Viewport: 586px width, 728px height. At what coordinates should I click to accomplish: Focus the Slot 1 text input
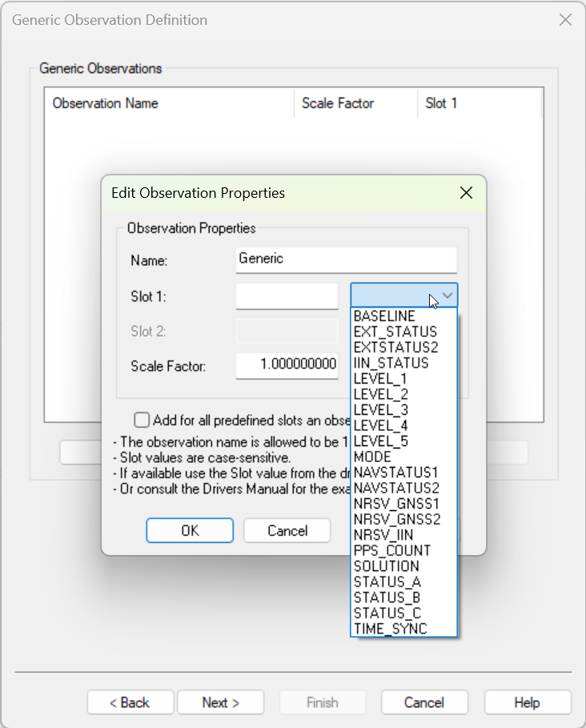click(287, 296)
